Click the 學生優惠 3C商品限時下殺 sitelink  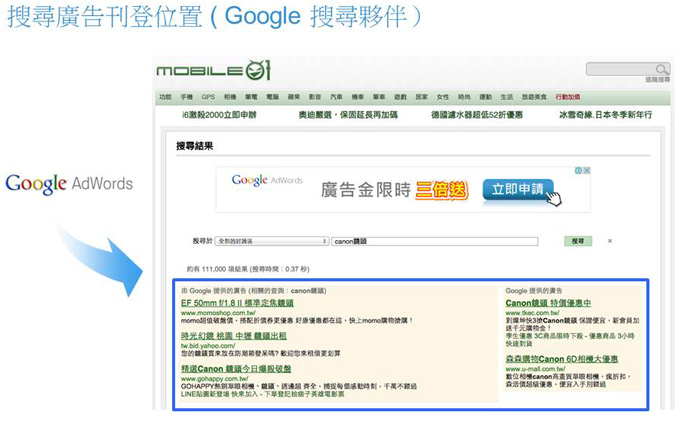546,336
